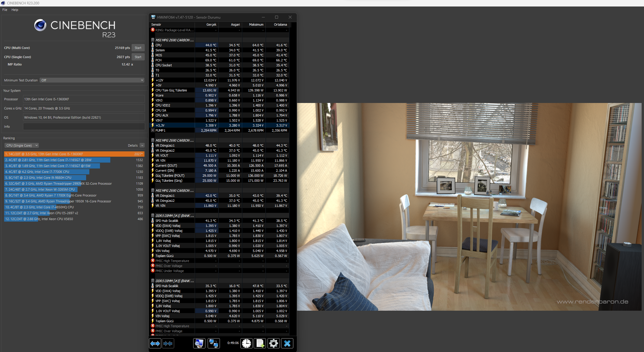644x352 pixels.
Task: Select the CPU VDD2 sensor row
Action: 220,105
